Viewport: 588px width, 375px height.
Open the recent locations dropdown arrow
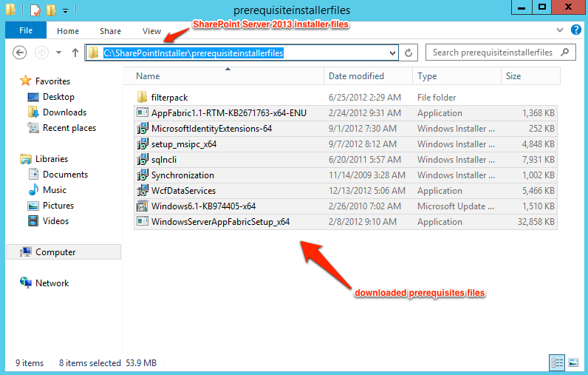[58, 53]
